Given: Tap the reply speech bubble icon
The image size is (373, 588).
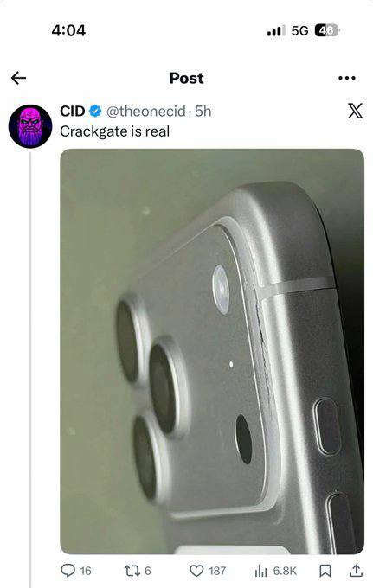Looking at the screenshot, I should (x=68, y=571).
